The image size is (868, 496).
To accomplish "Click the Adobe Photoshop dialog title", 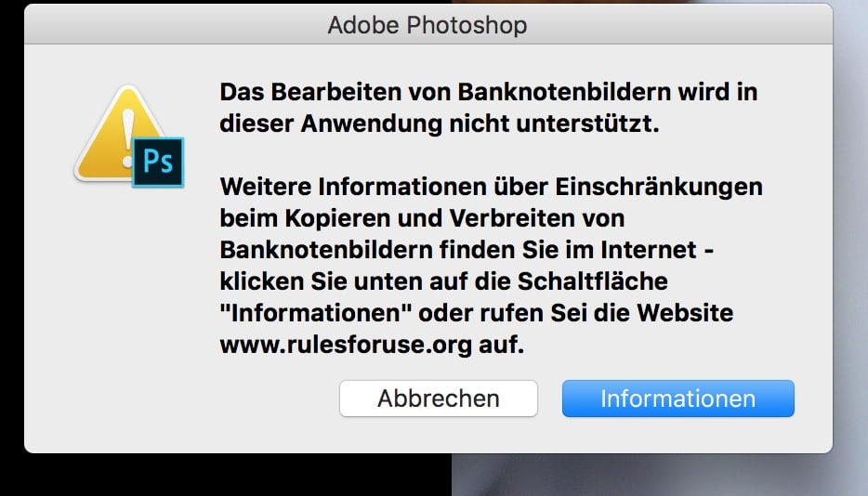I will tap(427, 25).
